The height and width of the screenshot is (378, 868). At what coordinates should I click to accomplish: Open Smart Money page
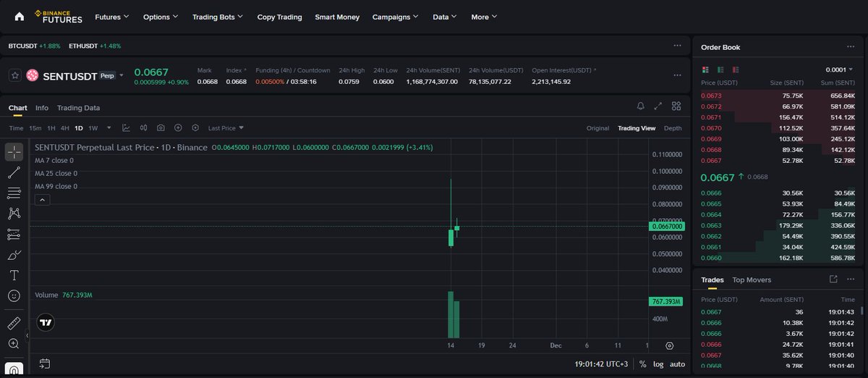click(x=337, y=17)
